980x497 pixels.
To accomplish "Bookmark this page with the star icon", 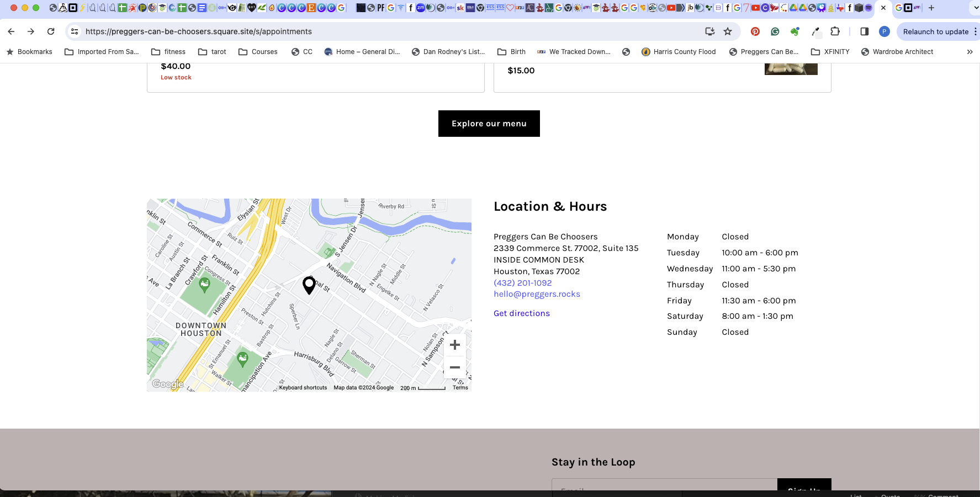I will pos(728,31).
